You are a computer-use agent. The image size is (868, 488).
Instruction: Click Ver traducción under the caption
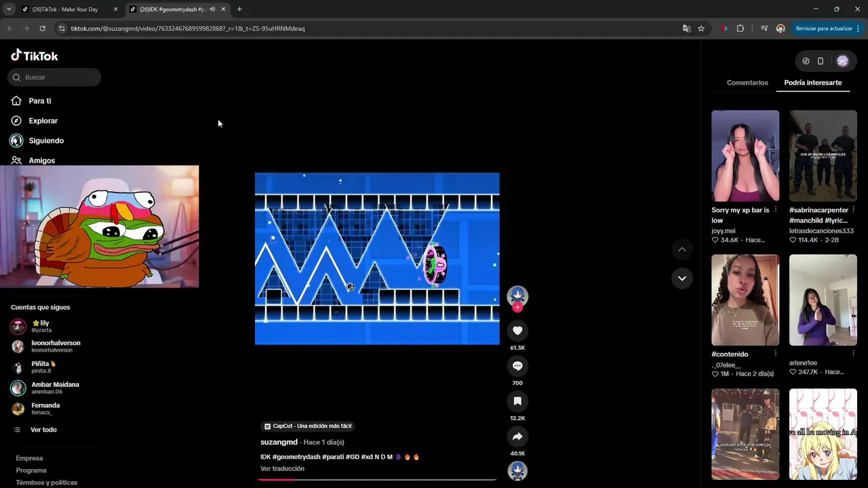coord(282,468)
